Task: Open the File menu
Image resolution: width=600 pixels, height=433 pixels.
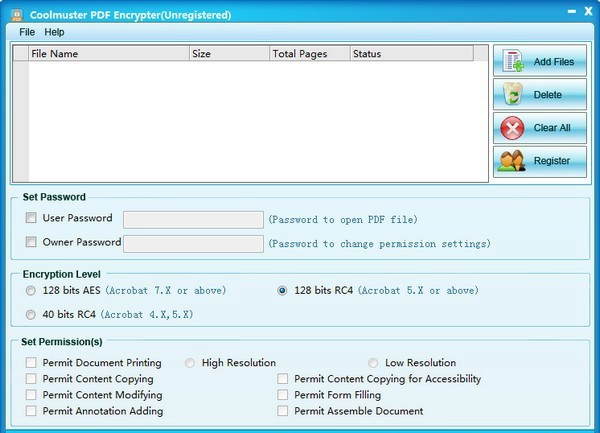Action: 27,32
